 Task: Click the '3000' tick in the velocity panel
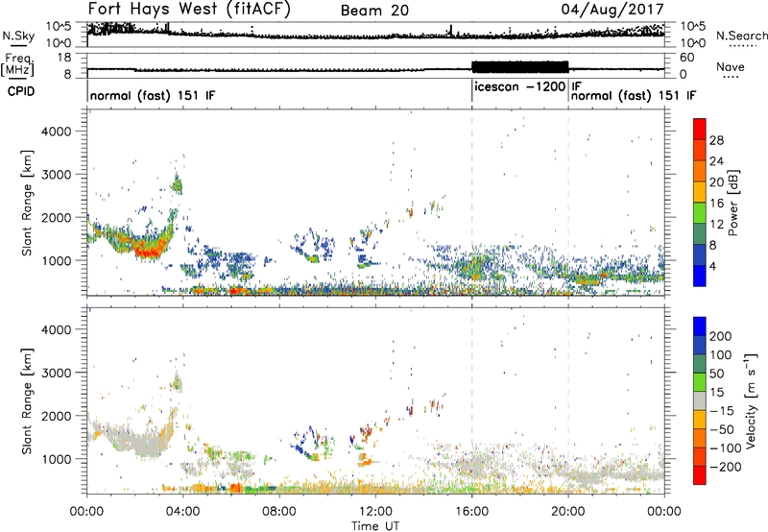point(57,373)
